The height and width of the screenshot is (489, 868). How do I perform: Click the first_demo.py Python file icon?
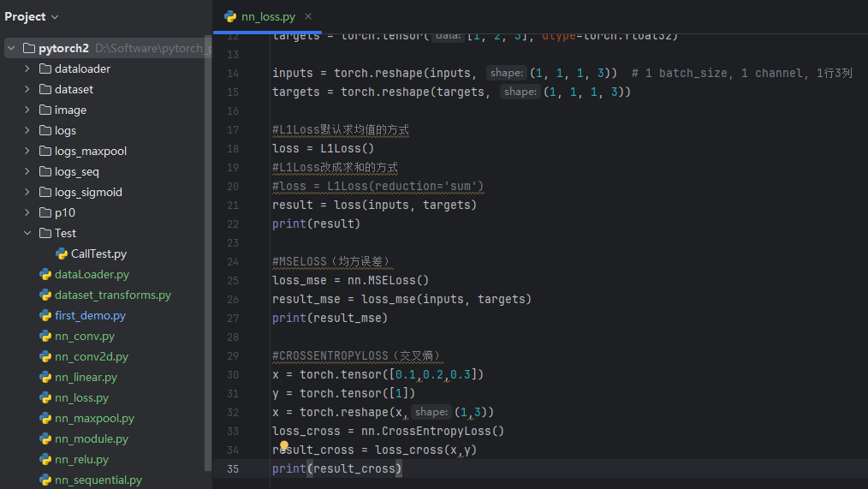pos(45,315)
